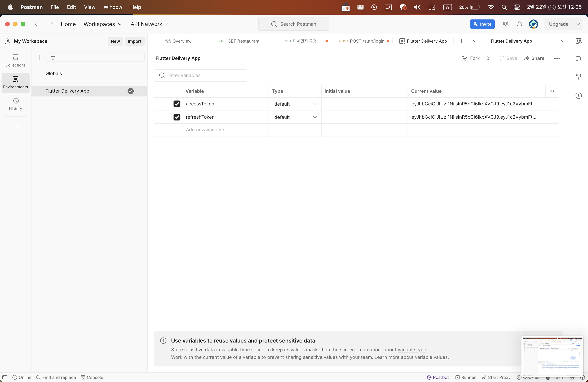Expand the Workspaces dropdown
The height and width of the screenshot is (382, 588).
[x=102, y=24]
